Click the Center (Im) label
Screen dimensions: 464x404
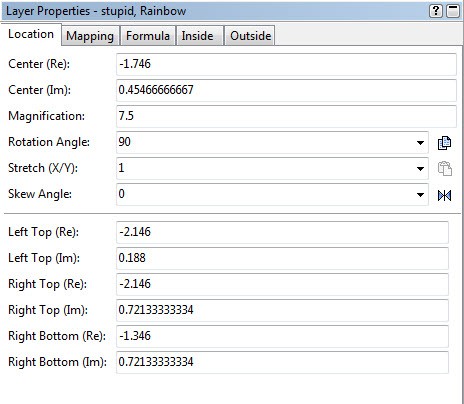pyautogui.click(x=40, y=90)
